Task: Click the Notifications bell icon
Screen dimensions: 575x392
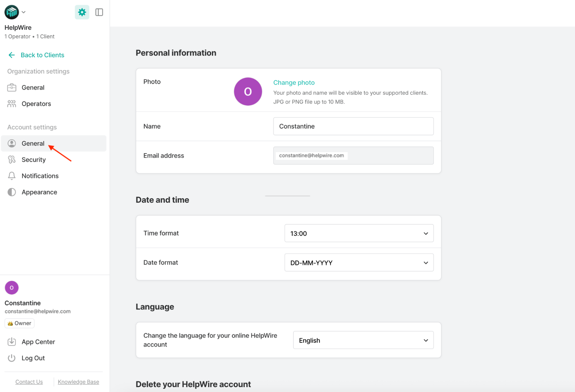Action: (12, 176)
